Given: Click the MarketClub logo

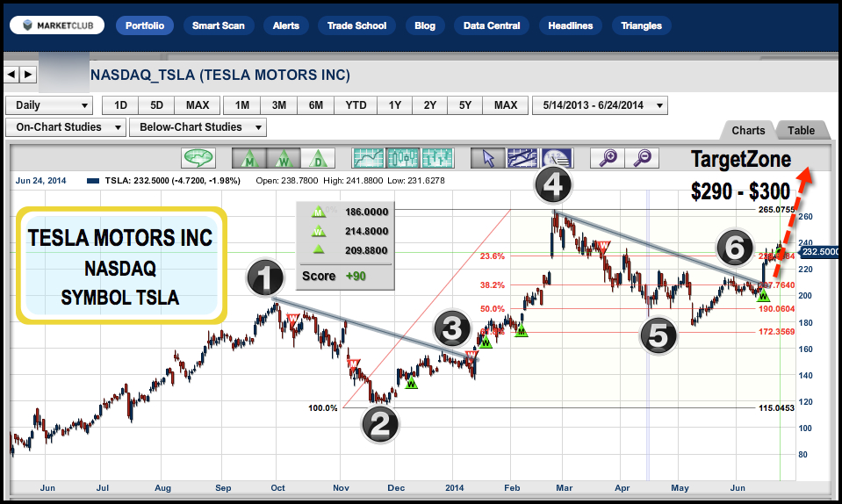Looking at the screenshot, I should click(x=57, y=25).
